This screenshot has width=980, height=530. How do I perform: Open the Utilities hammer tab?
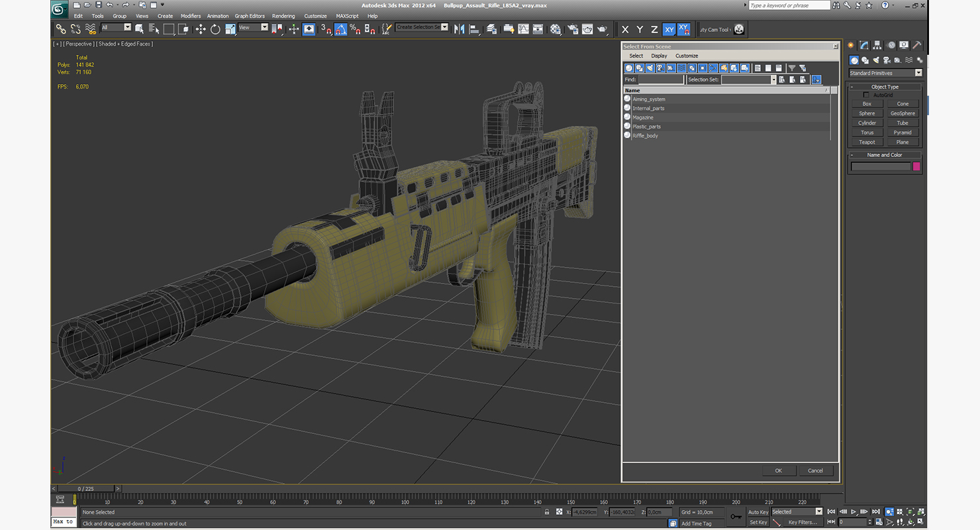[917, 45]
